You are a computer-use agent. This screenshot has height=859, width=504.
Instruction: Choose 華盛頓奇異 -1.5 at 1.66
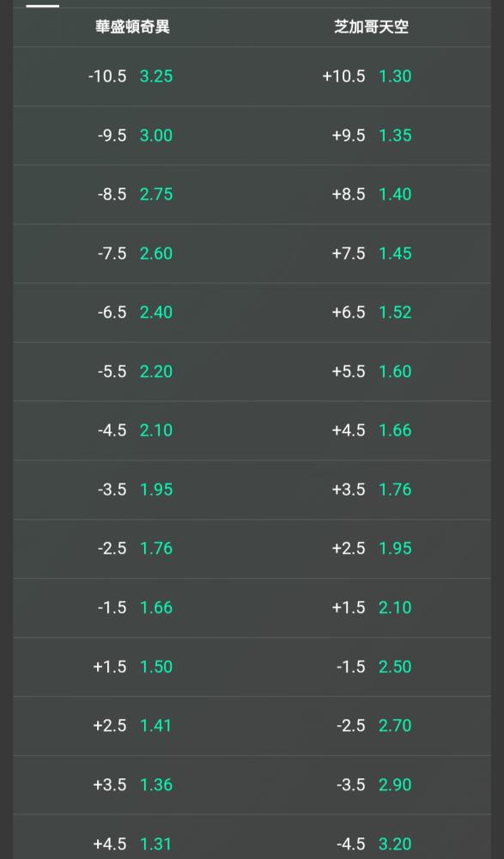[132, 607]
